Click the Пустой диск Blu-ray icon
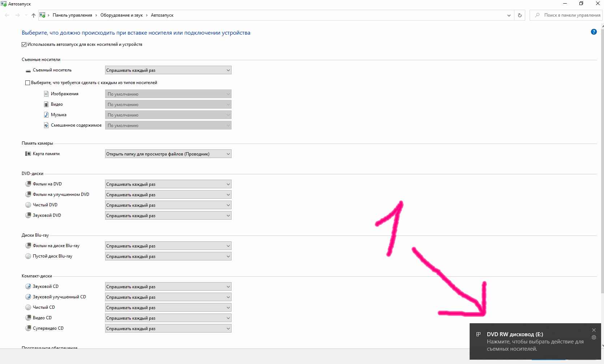 point(28,256)
